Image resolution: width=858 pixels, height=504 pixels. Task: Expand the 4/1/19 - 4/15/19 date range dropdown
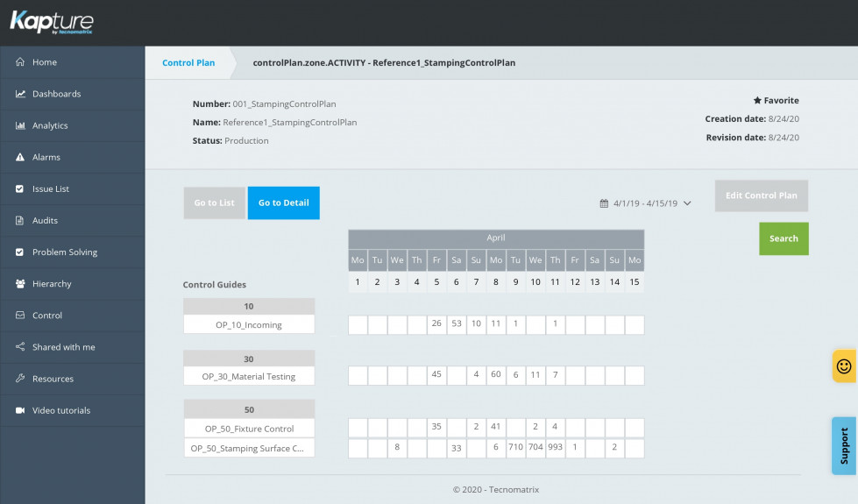pyautogui.click(x=646, y=203)
